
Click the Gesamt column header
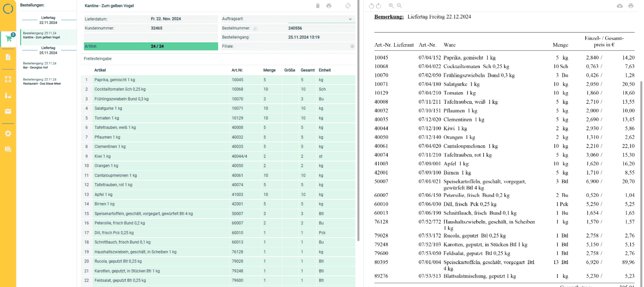click(308, 70)
